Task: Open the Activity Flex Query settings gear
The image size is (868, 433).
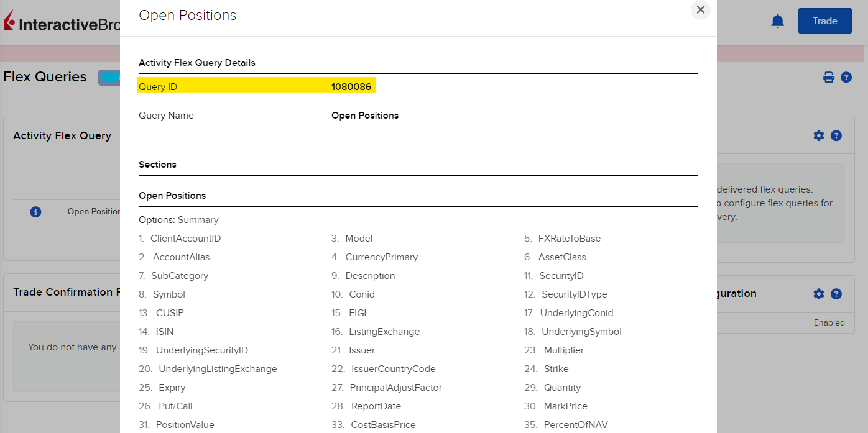Action: (x=819, y=135)
